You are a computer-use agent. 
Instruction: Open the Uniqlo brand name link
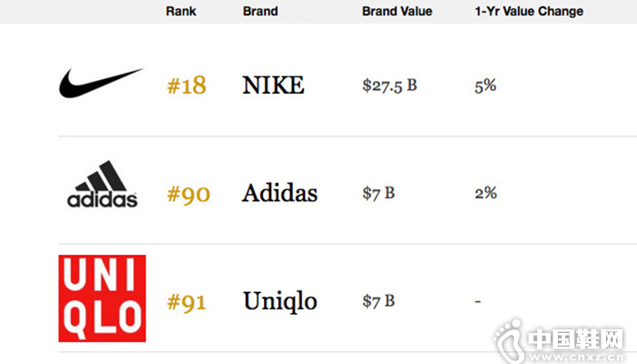point(280,302)
